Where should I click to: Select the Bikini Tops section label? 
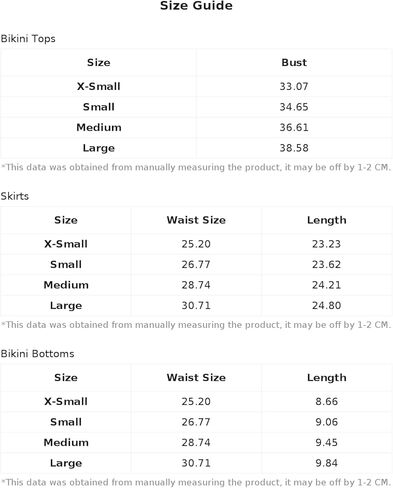[28, 39]
